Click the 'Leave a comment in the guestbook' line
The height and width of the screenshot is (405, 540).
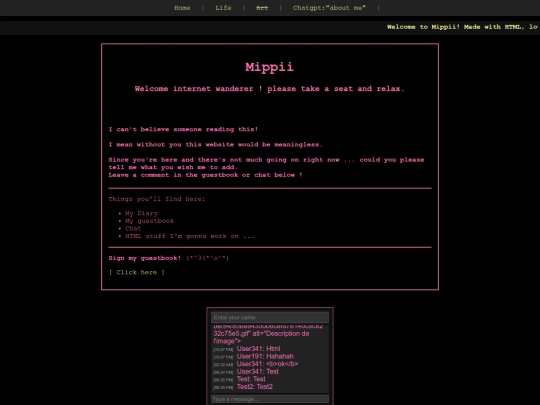click(206, 175)
